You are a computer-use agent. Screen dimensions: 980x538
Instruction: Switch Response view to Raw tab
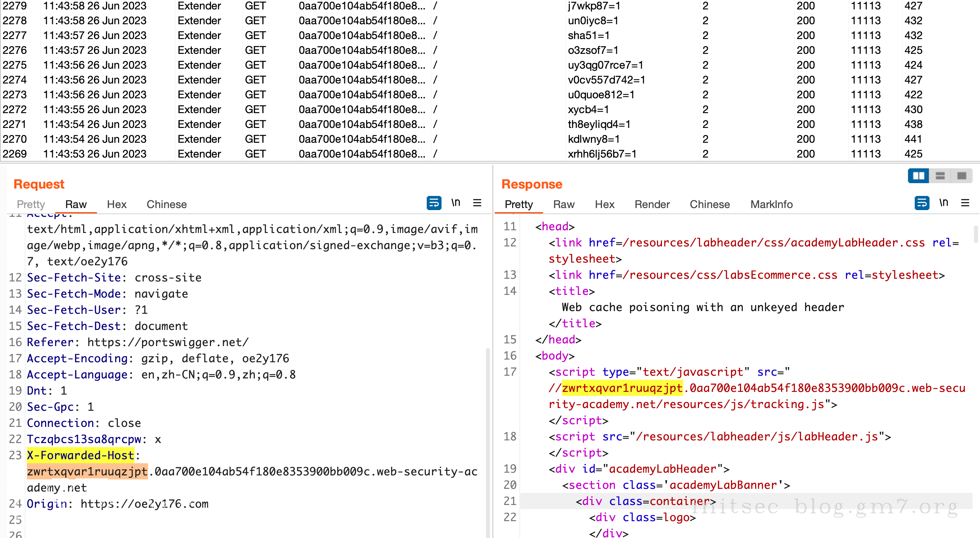[563, 204]
